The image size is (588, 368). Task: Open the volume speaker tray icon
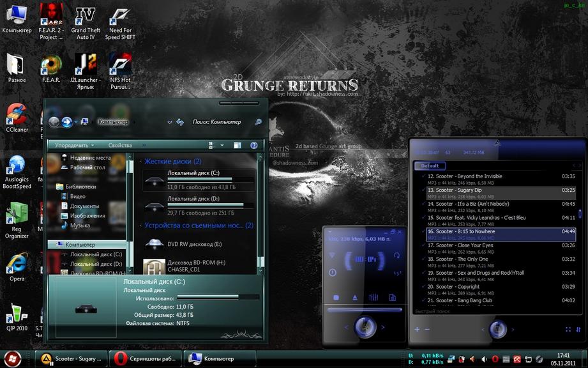coord(484,359)
